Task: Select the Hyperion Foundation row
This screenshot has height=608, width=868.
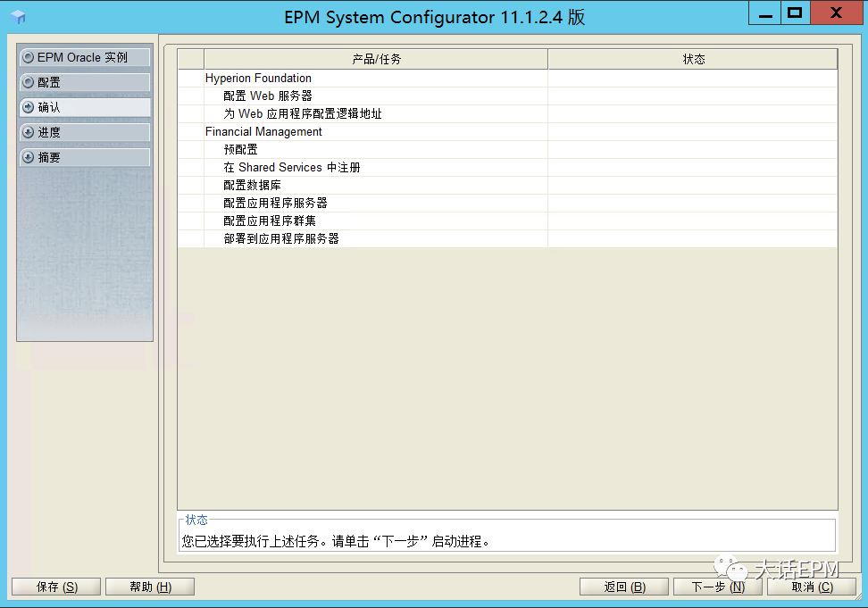Action: (507, 78)
